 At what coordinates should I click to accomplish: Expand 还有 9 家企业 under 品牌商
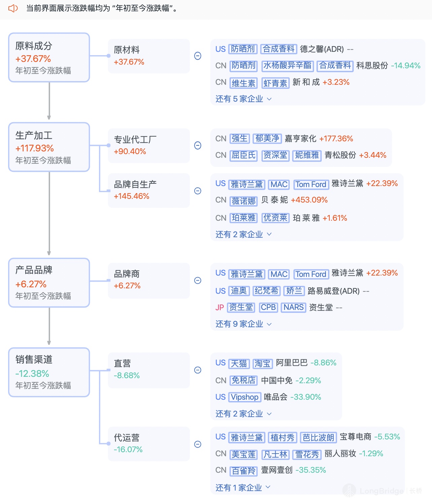click(x=243, y=324)
